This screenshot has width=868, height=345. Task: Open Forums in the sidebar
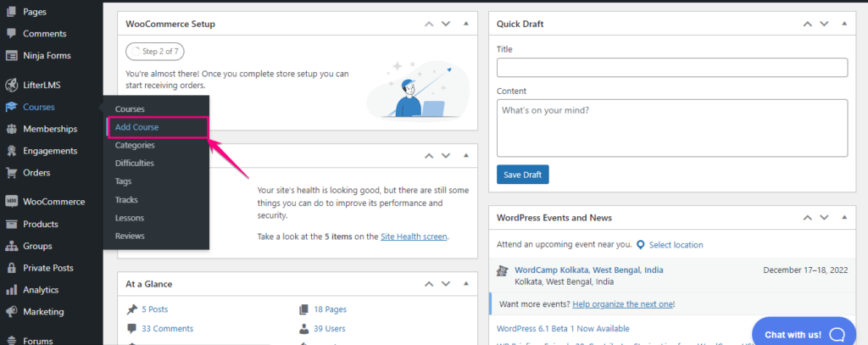point(37,341)
